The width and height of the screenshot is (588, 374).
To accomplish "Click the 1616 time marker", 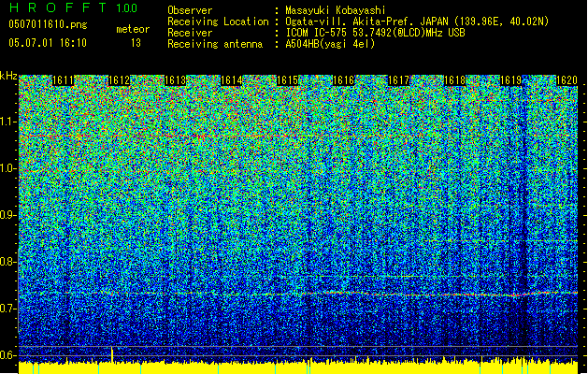I will pos(343,80).
